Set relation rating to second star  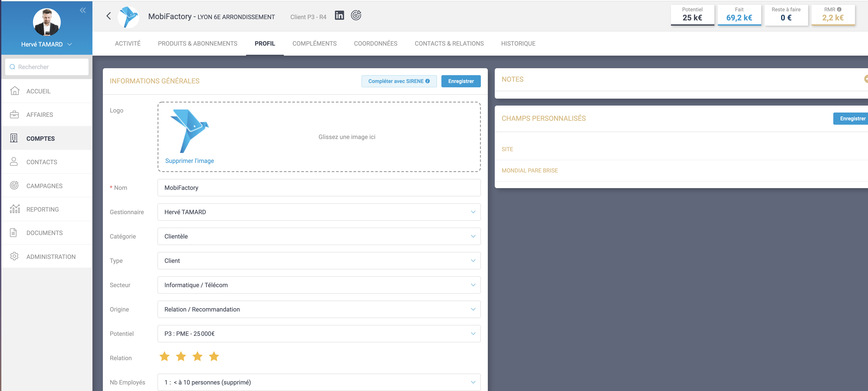pyautogui.click(x=181, y=356)
